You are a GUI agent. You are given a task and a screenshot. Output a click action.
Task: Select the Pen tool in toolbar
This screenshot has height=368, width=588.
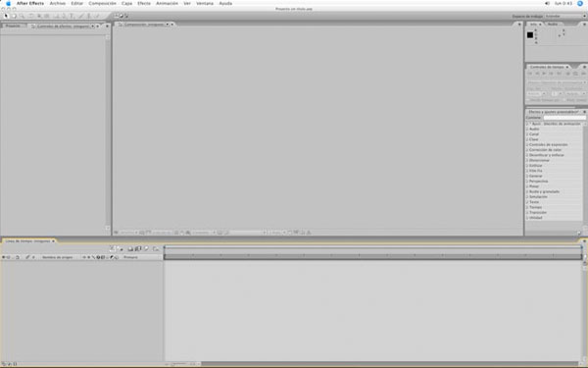[64, 16]
